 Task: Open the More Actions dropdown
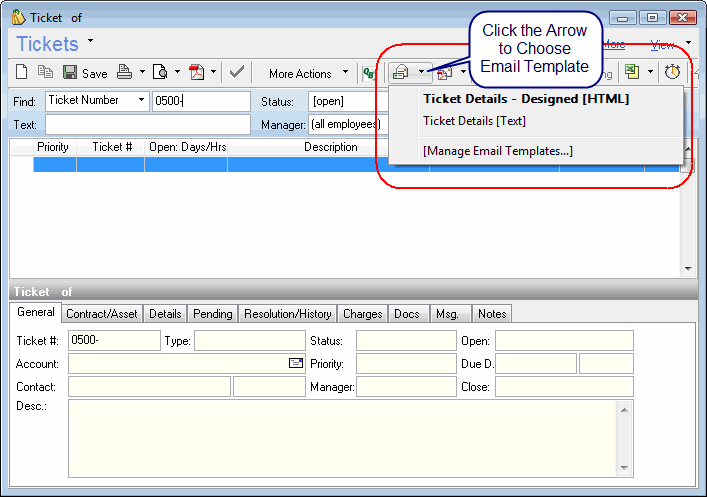[308, 73]
